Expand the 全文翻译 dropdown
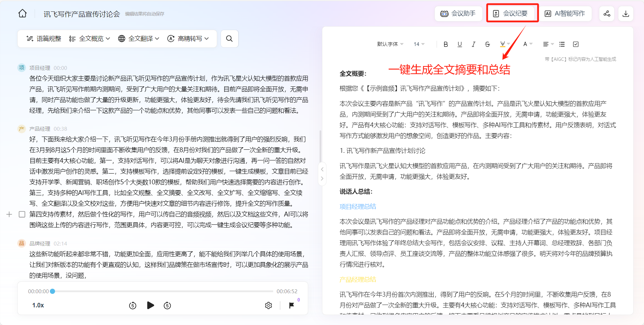The width and height of the screenshot is (644, 325). [138, 39]
